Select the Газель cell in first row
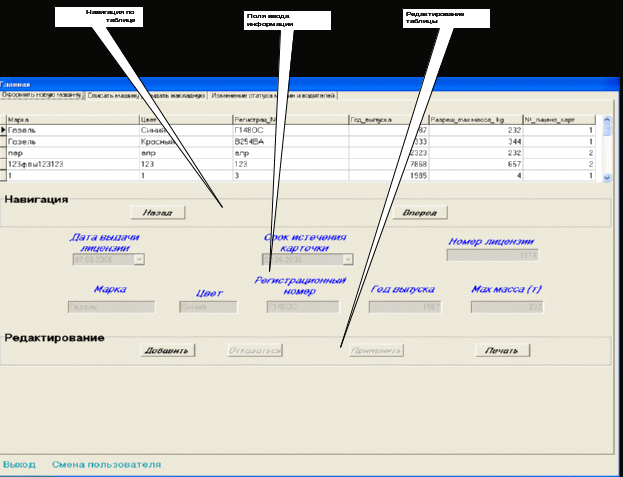This screenshot has width=623, height=477. click(73, 130)
